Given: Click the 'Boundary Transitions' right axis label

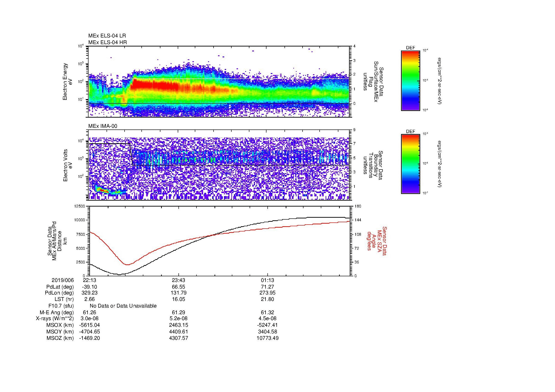Looking at the screenshot, I should (373, 166).
